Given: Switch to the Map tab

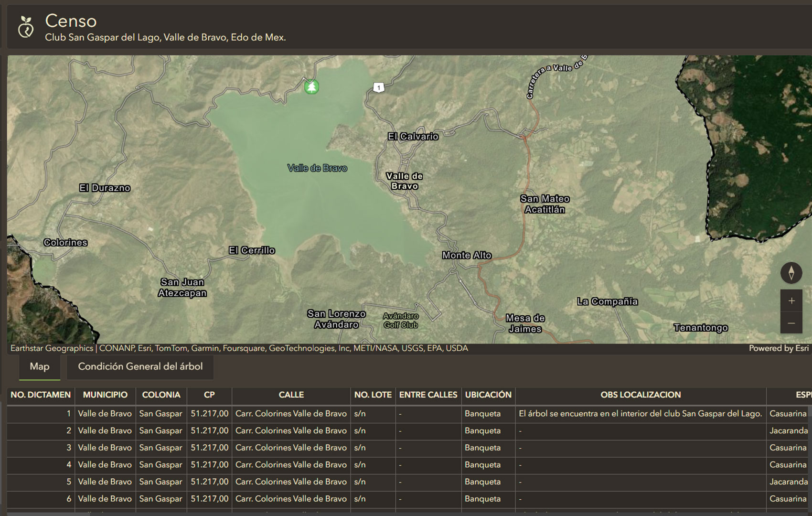Looking at the screenshot, I should pyautogui.click(x=40, y=366).
